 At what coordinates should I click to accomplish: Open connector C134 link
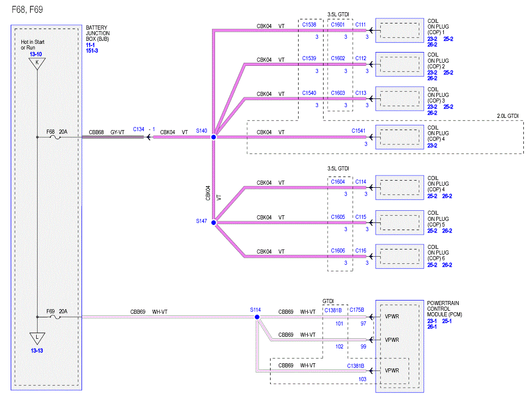[139, 130]
